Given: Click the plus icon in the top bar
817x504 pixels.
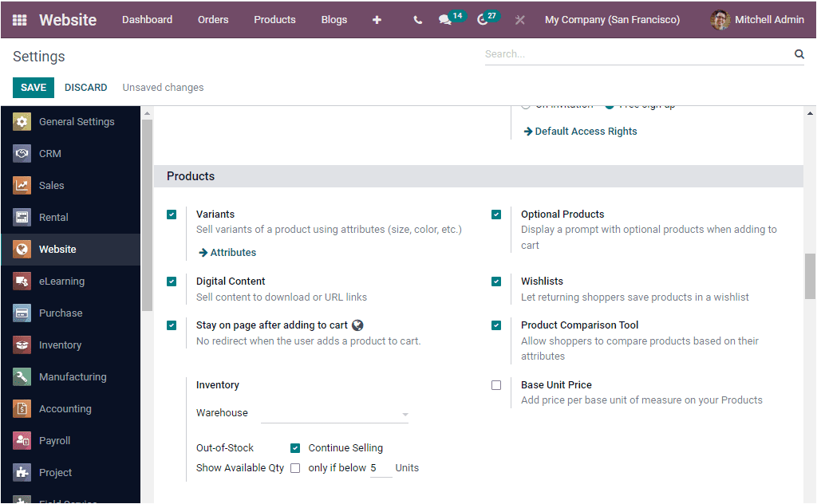Looking at the screenshot, I should (377, 20).
